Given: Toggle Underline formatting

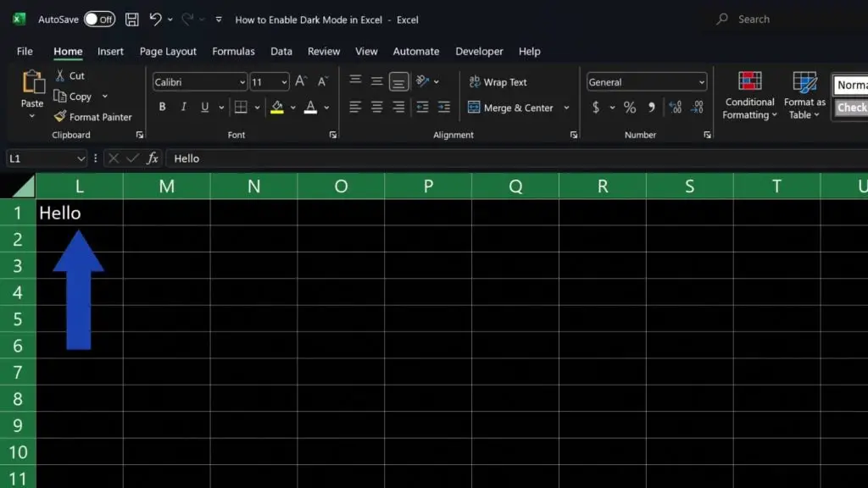Looking at the screenshot, I should coord(205,107).
